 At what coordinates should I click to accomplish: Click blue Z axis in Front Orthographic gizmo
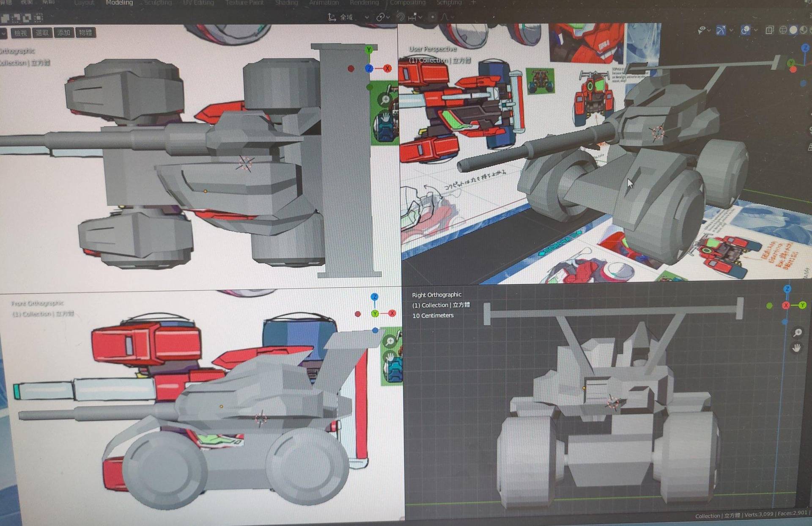point(374,297)
